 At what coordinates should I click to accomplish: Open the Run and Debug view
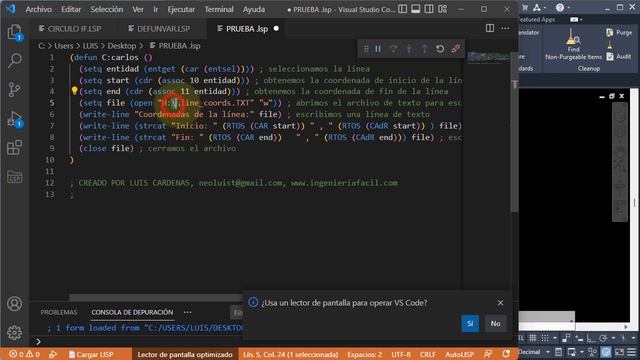[14, 119]
